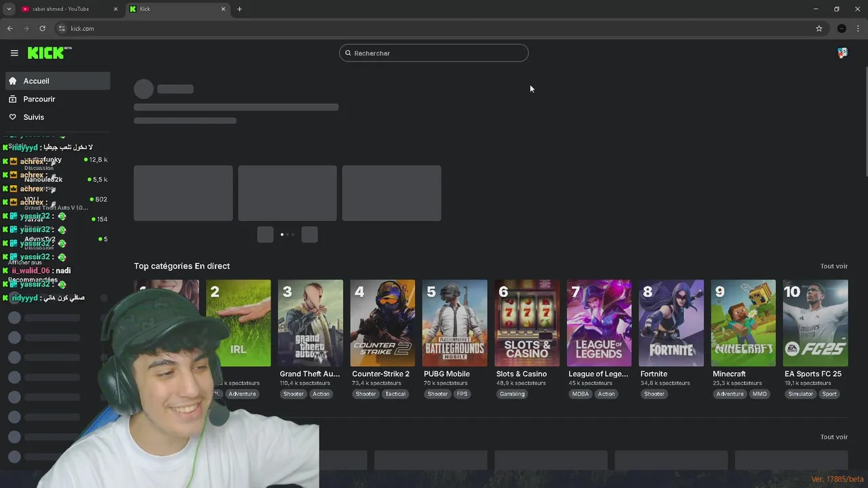Open the hamburger sidebar menu
This screenshot has height=488, width=868.
pos(14,53)
